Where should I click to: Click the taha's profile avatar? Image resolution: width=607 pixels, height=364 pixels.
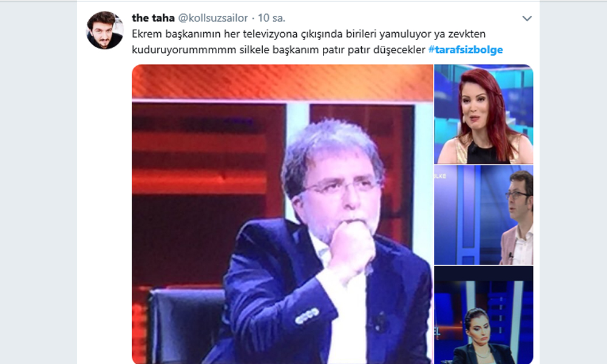[105, 30]
